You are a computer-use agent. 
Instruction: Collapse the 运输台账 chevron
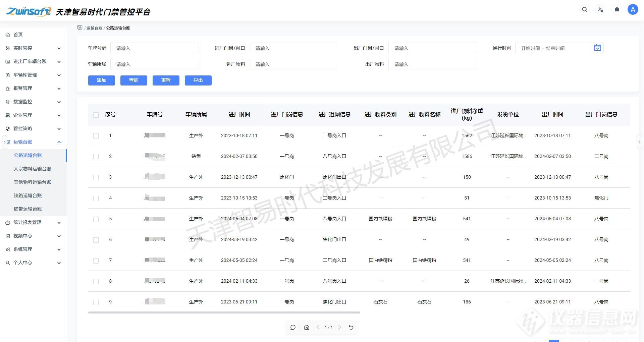coord(59,142)
